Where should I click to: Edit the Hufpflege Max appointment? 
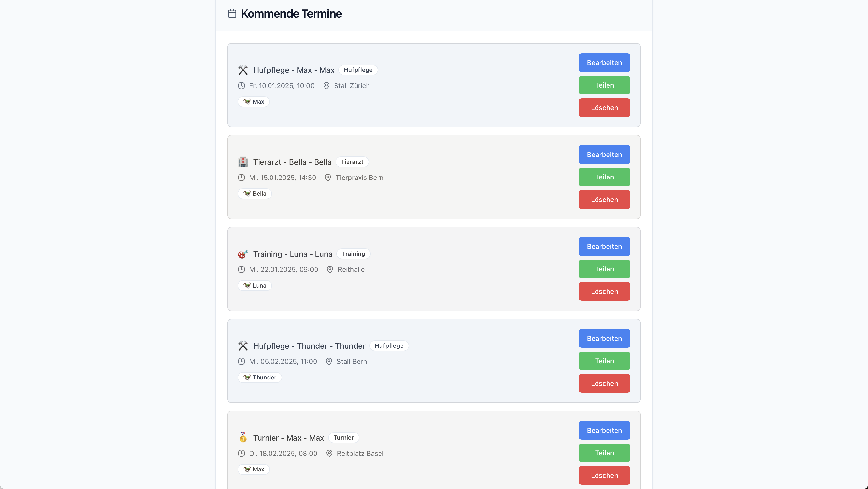coord(604,63)
